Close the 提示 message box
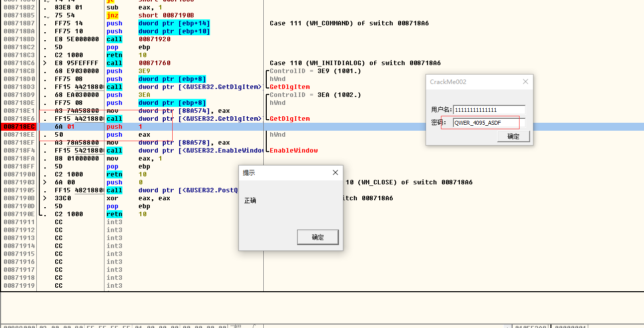Viewport: 644px width, 328px height. (335, 172)
